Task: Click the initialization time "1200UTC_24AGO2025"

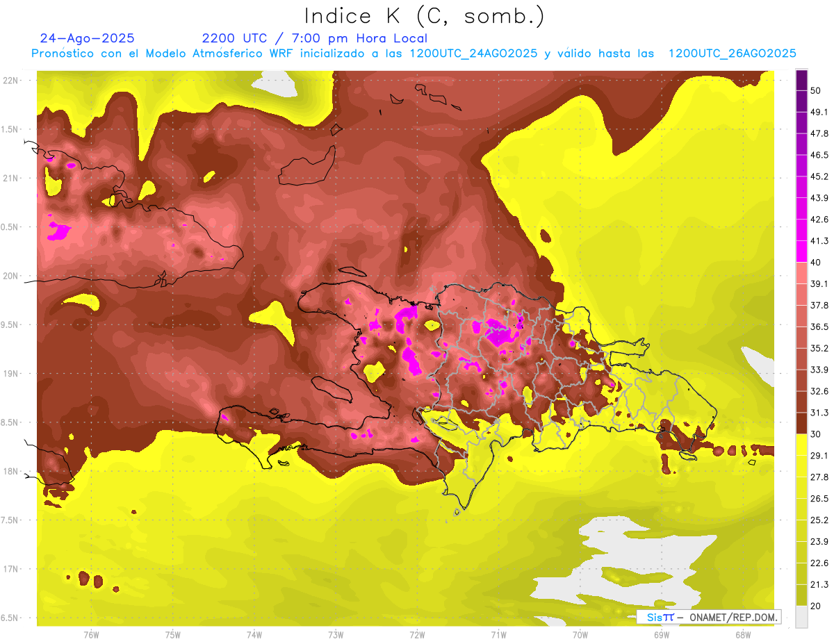Action: click(473, 53)
